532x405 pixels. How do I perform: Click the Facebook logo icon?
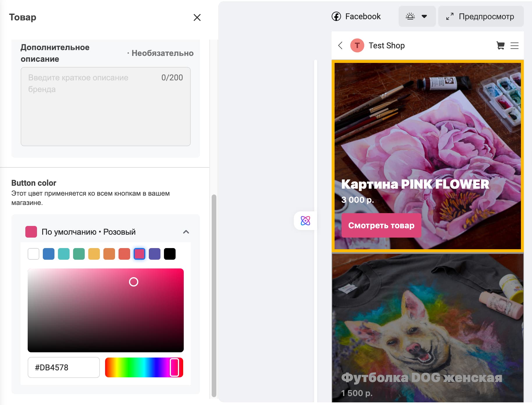point(336,16)
